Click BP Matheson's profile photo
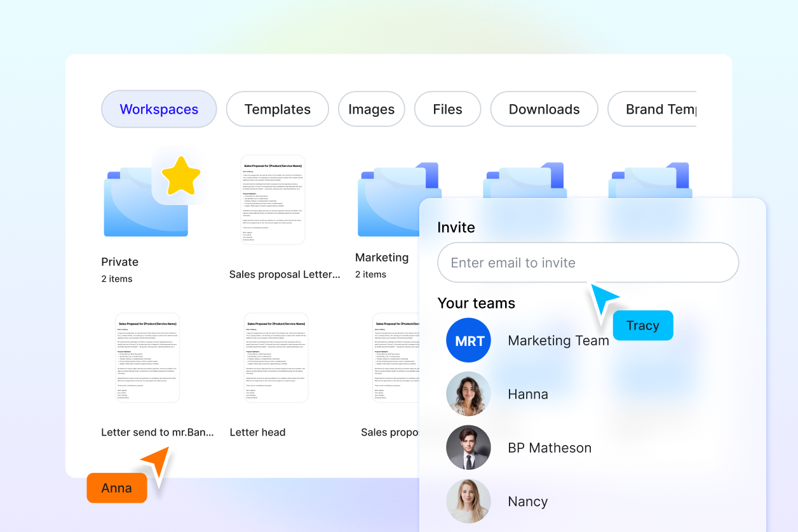The height and width of the screenshot is (532, 798). 469,448
